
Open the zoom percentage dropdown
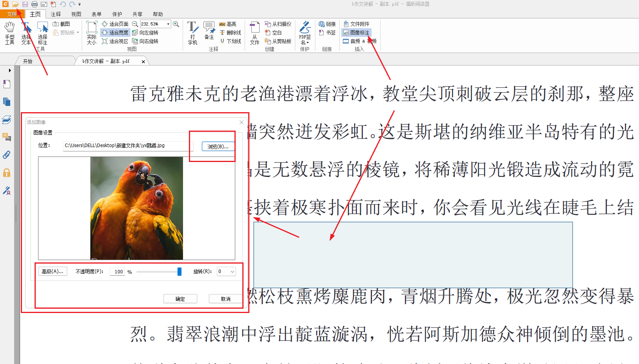tap(168, 24)
